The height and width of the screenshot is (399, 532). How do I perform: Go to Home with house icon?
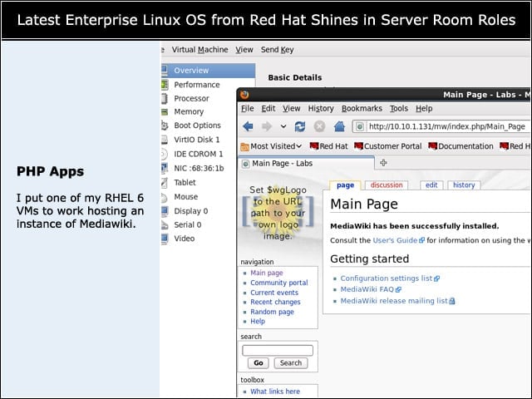click(339, 126)
